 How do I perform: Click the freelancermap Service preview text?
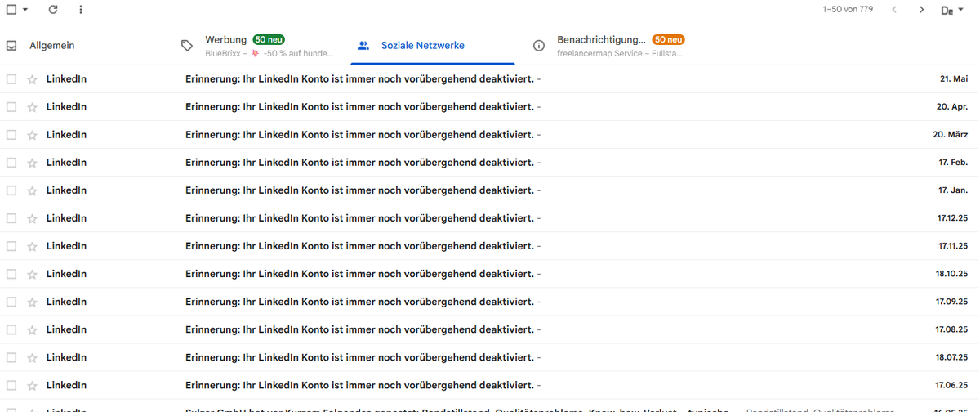pyautogui.click(x=620, y=54)
